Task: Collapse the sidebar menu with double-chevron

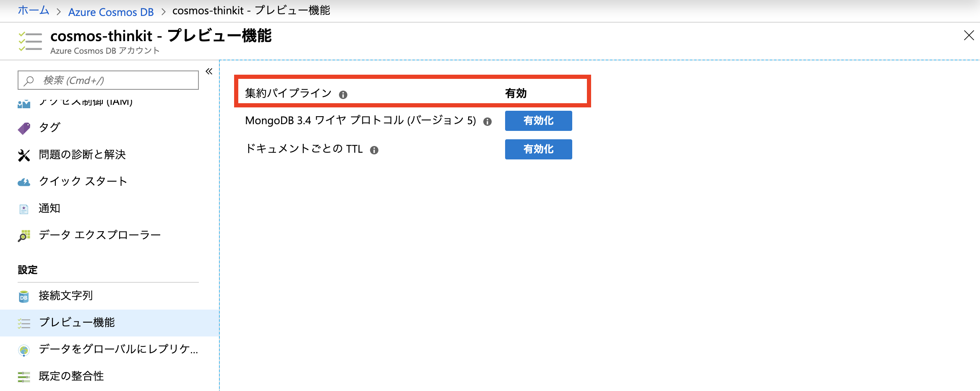Action: tap(209, 71)
